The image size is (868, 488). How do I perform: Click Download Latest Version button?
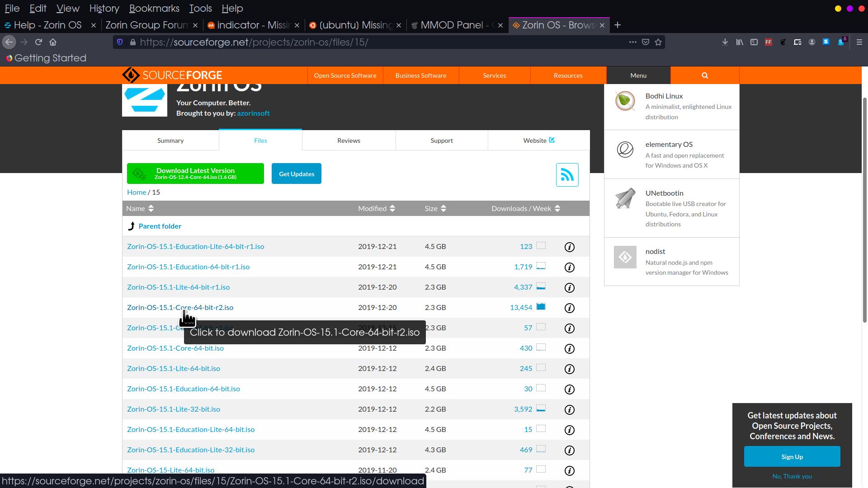[195, 174]
